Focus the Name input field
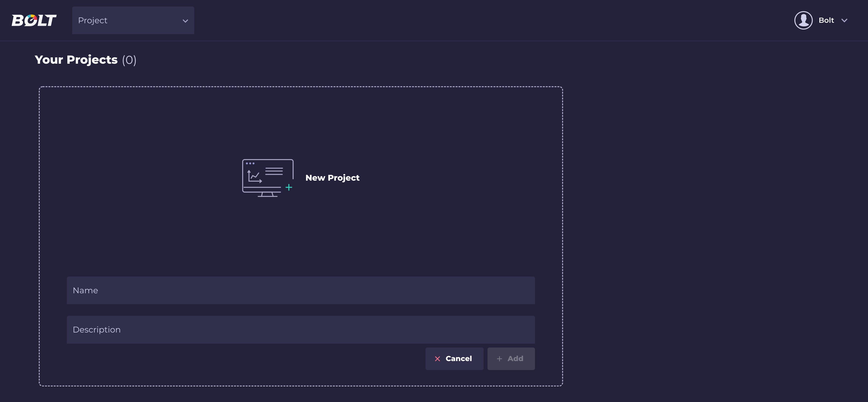Viewport: 868px width, 402px height. click(x=301, y=290)
